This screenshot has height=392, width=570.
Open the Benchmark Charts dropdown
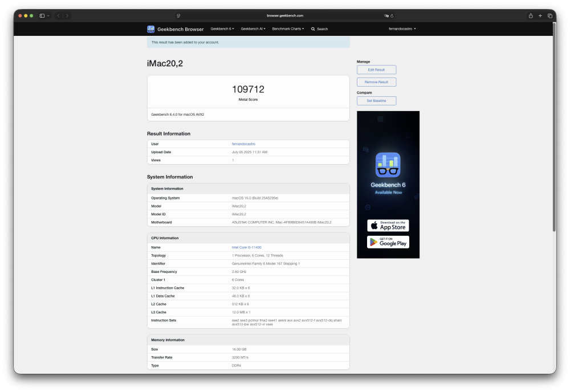tap(288, 28)
